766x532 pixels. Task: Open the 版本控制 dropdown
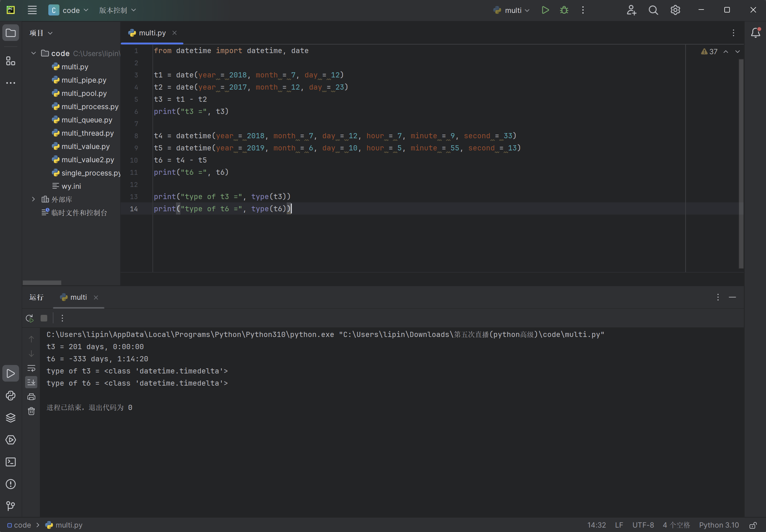[117, 10]
